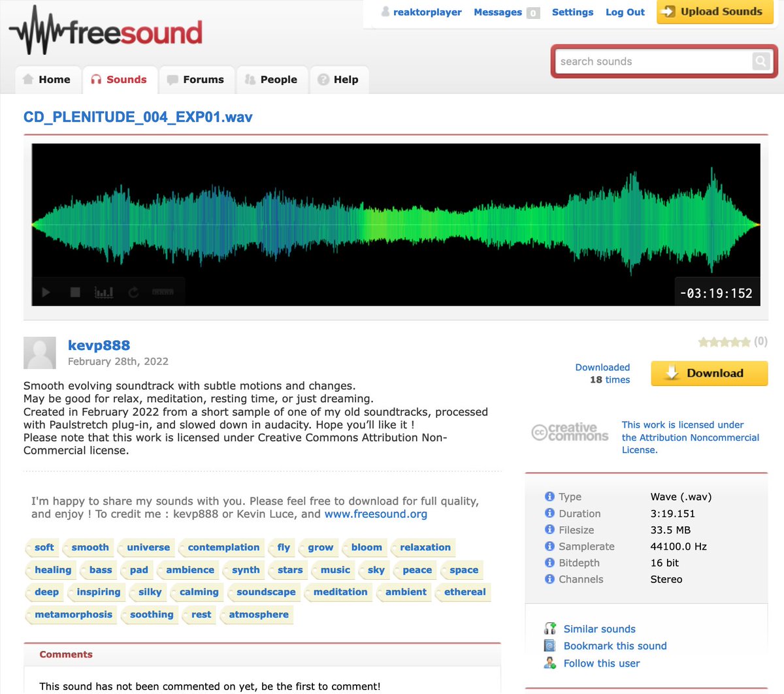Open the Home tab
The height and width of the screenshot is (694, 784).
(x=47, y=80)
